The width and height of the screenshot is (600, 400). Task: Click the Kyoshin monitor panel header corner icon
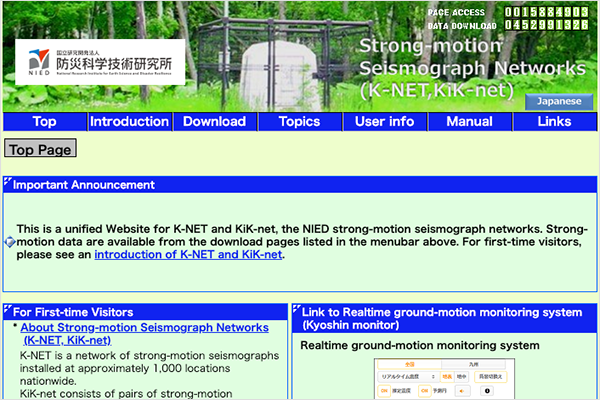[x=296, y=310]
